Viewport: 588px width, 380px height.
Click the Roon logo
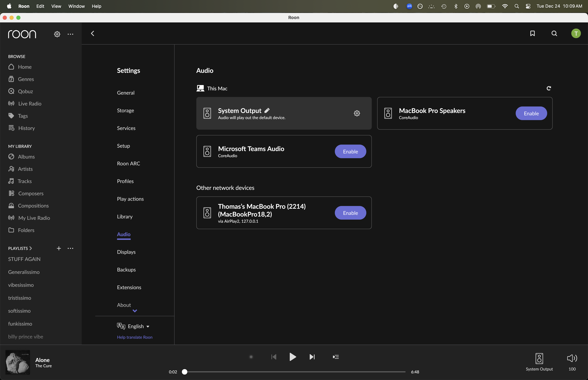[x=22, y=34]
